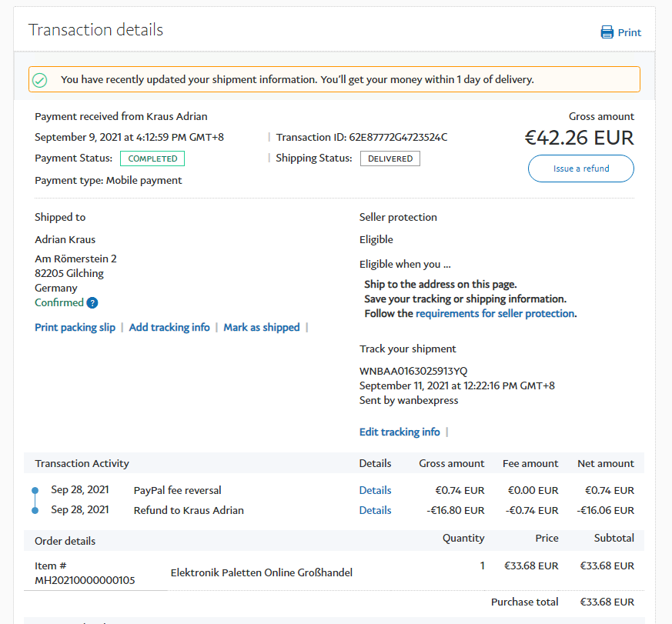Open the help icon next to Confirmed

pyautogui.click(x=92, y=302)
